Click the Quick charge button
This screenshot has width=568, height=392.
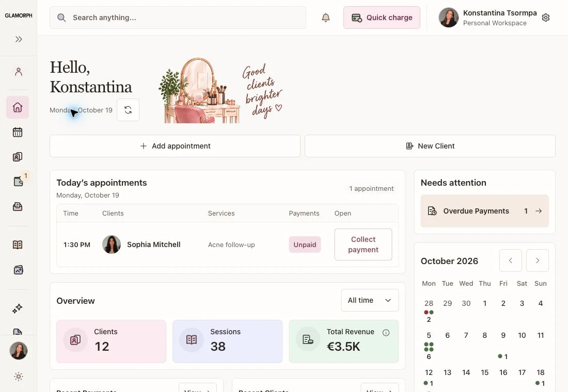382,18
